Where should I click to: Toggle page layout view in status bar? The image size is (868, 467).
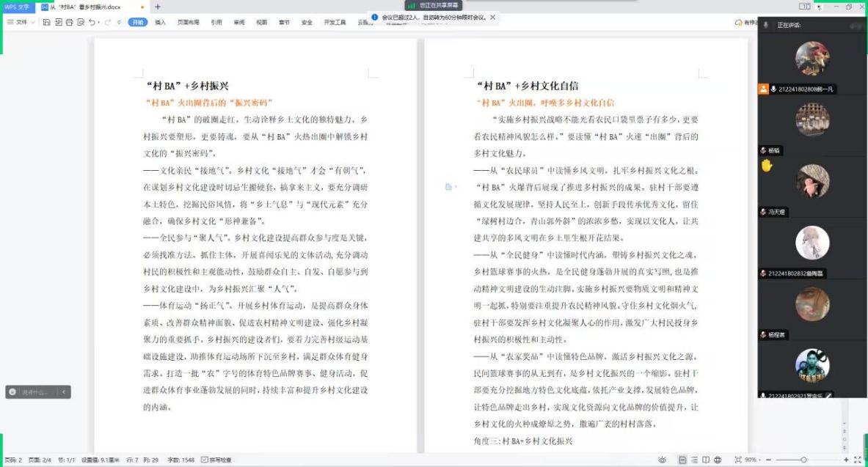[682, 460]
